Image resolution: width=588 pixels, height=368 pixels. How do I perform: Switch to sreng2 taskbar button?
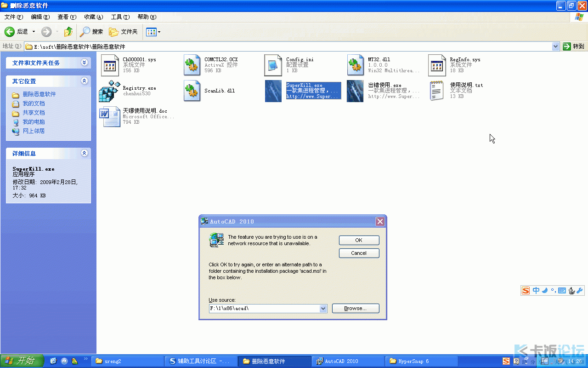click(127, 361)
